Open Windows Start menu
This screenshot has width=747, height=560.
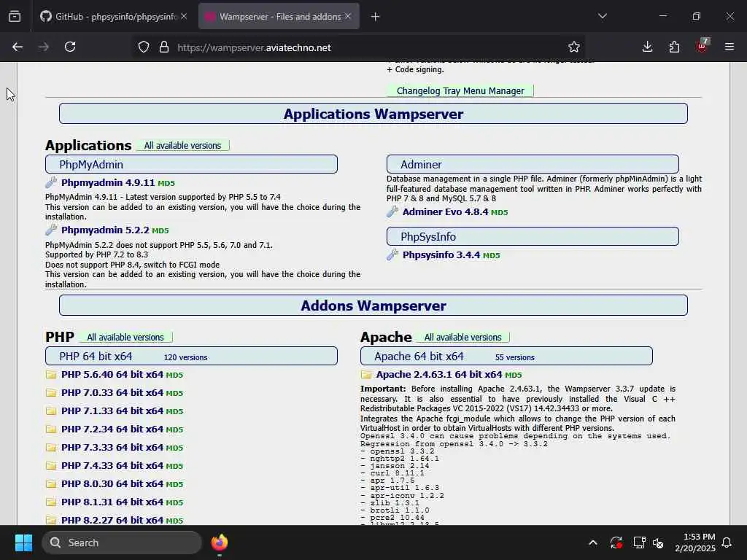[x=23, y=542]
